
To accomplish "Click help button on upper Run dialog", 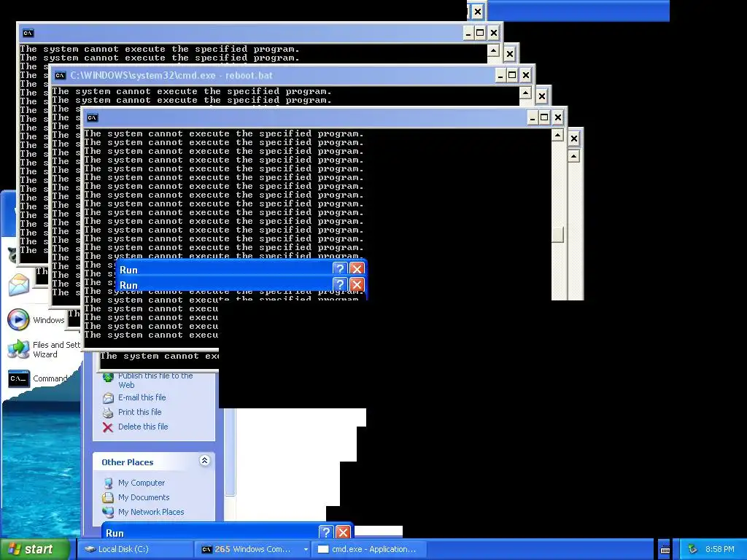I will click(x=340, y=269).
